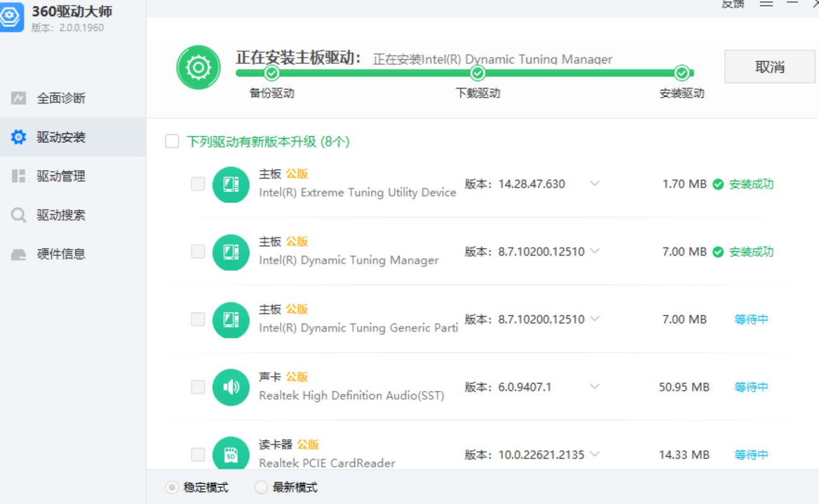The image size is (819, 504).
Task: Toggle the select-all 下列驱动有新版本升级 checkbox
Action: tap(172, 142)
